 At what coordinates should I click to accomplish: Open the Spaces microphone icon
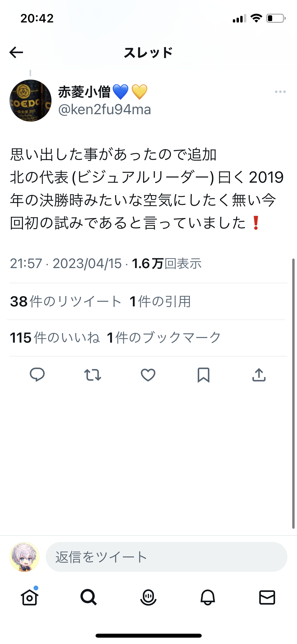coord(148,597)
